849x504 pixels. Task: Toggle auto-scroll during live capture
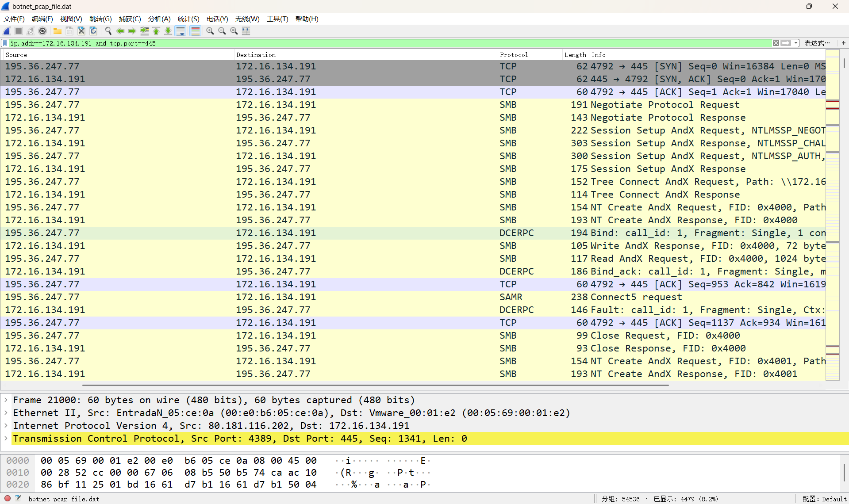[x=181, y=31]
